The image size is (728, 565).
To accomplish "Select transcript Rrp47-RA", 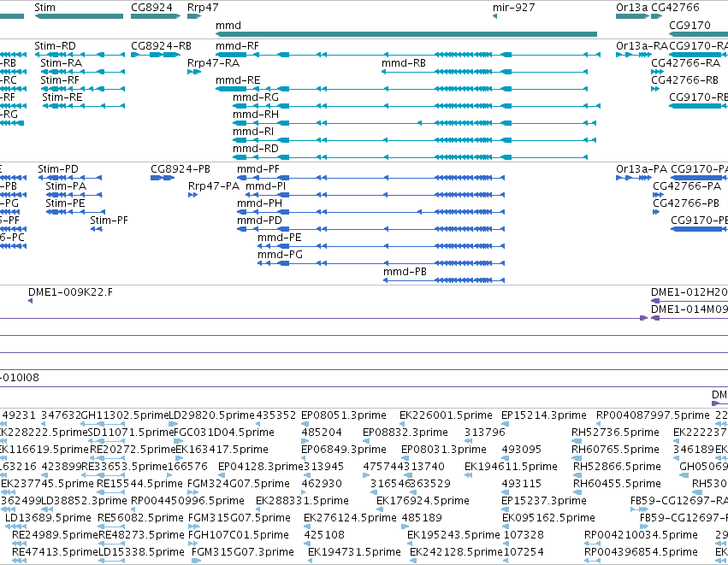I will point(194,72).
